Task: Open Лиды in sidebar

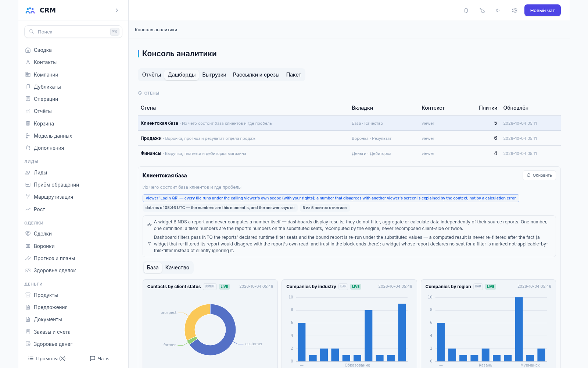Action: (73, 173)
